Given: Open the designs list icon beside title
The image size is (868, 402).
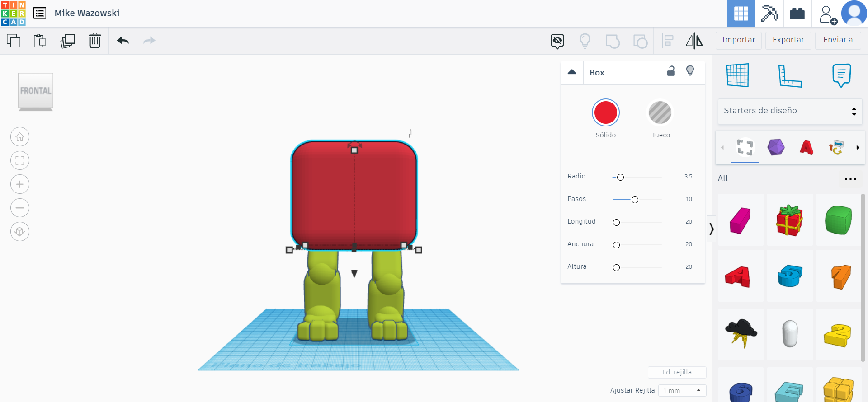Looking at the screenshot, I should click(x=40, y=13).
